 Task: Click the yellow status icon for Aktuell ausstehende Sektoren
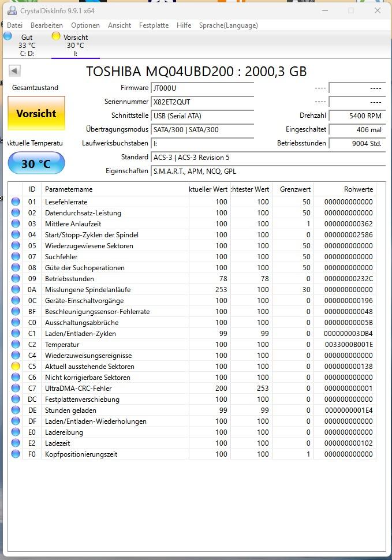click(16, 366)
